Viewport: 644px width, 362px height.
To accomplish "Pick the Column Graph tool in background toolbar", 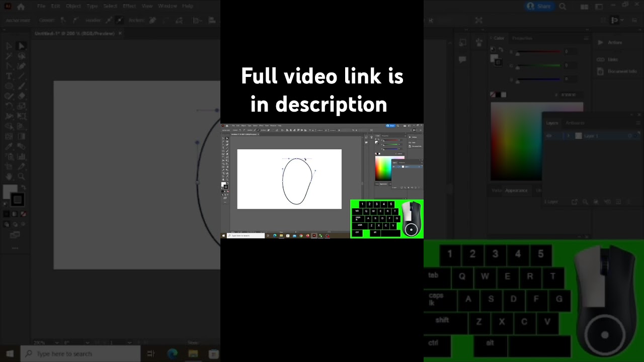I will pos(21,156).
